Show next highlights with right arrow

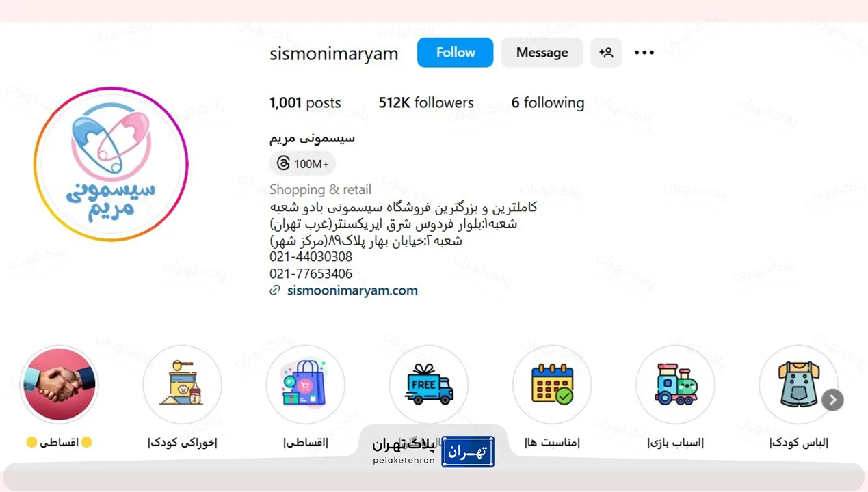coord(832,400)
